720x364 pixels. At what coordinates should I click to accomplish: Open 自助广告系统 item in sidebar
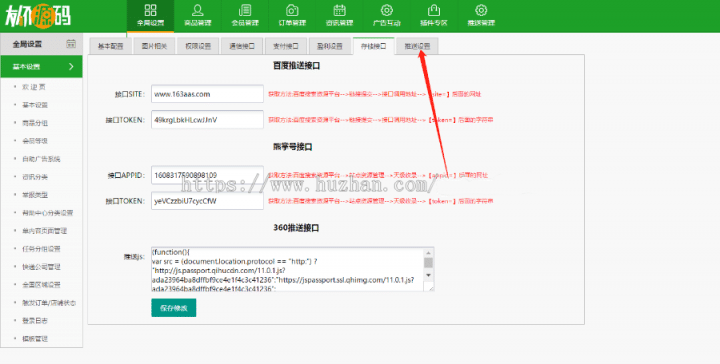[x=41, y=159]
